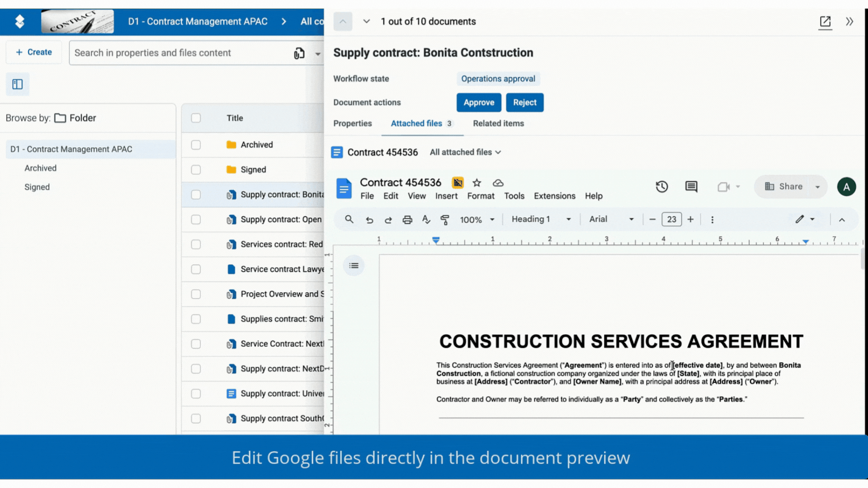
Task: Star the Contract 454536 document
Action: 476,183
